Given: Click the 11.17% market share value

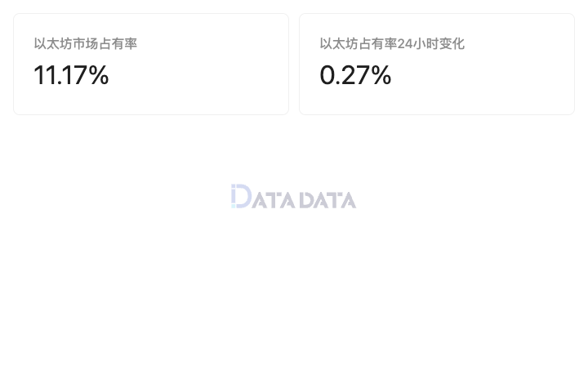Looking at the screenshot, I should 71,75.
